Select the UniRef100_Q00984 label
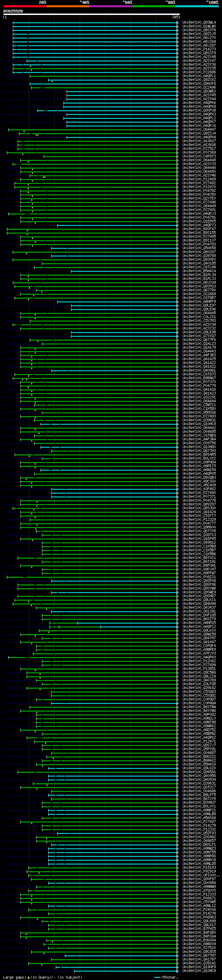This screenshot has height=980, width=222. click(199, 883)
